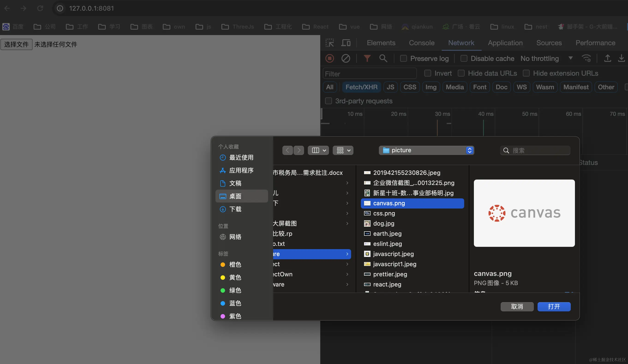Select the 橙色 tag
Image resolution: width=628 pixels, height=364 pixels.
pos(242,264)
